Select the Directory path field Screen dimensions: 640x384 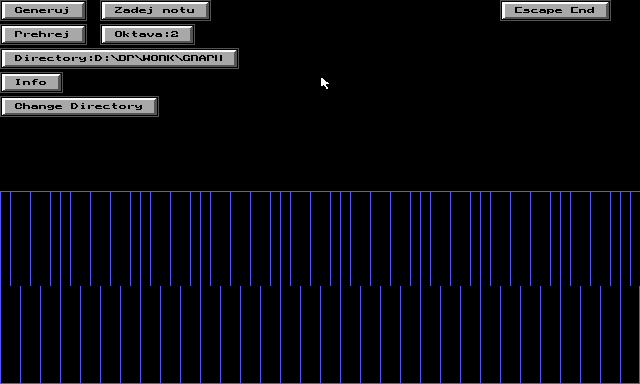pos(120,58)
